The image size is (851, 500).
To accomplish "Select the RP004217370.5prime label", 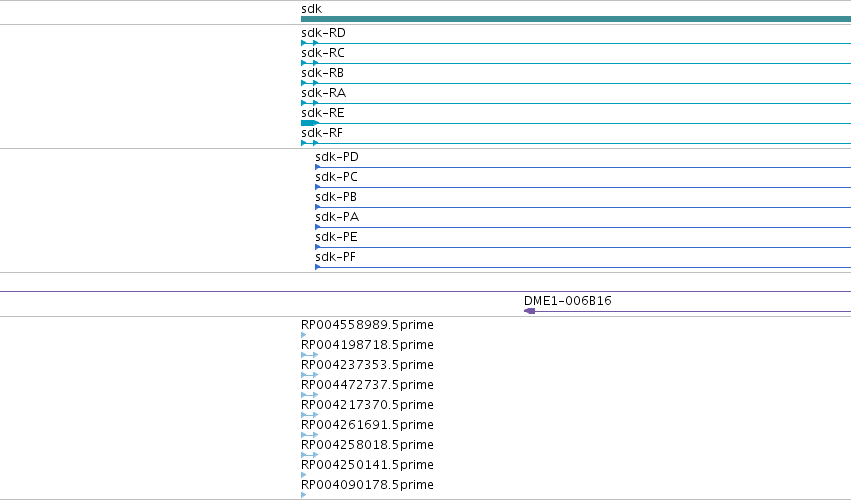I will (367, 405).
